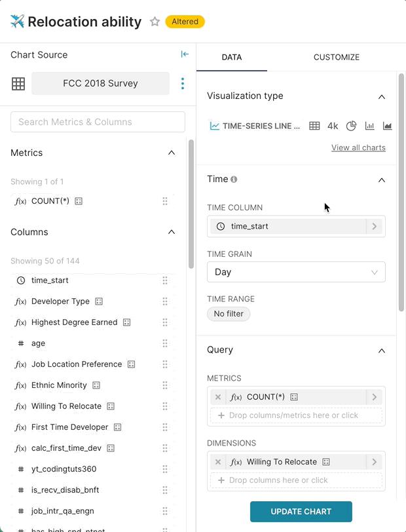Open the Time Grain Day dropdown
The height and width of the screenshot is (532, 406).
tap(296, 272)
